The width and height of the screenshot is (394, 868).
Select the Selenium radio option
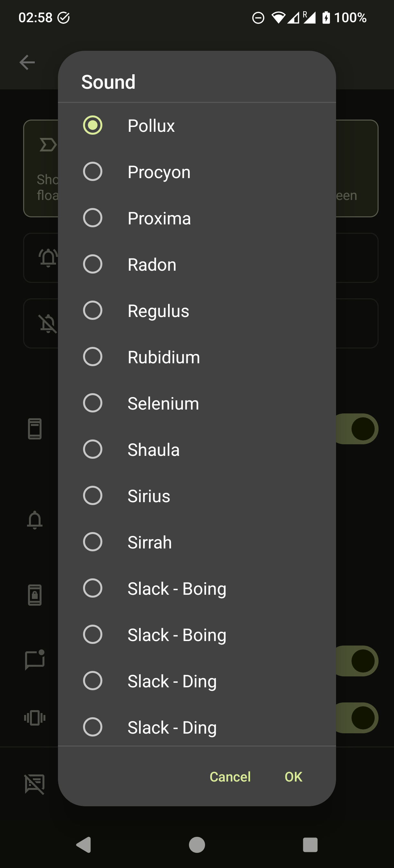(x=93, y=403)
